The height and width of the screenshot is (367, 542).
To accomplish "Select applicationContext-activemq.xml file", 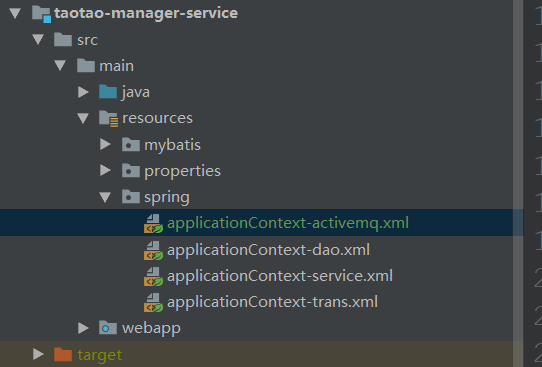I will pyautogui.click(x=288, y=223).
